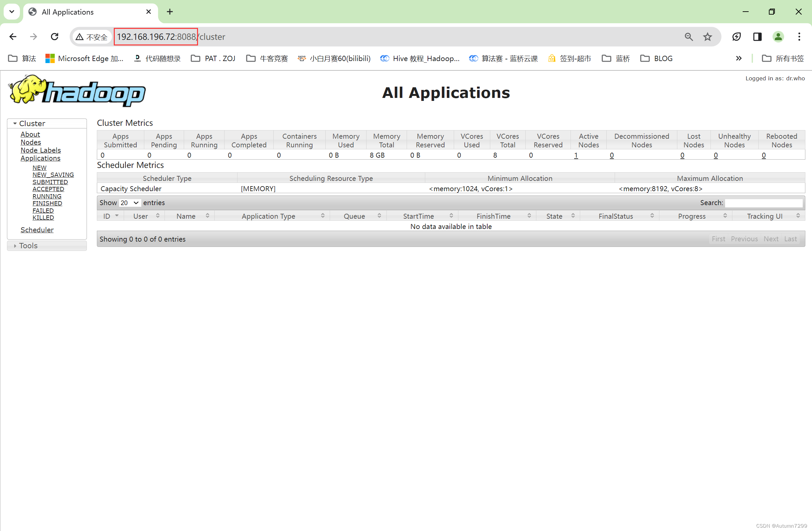Viewport: 812px width, 531px height.
Task: Open the Node Labels page
Action: point(40,150)
